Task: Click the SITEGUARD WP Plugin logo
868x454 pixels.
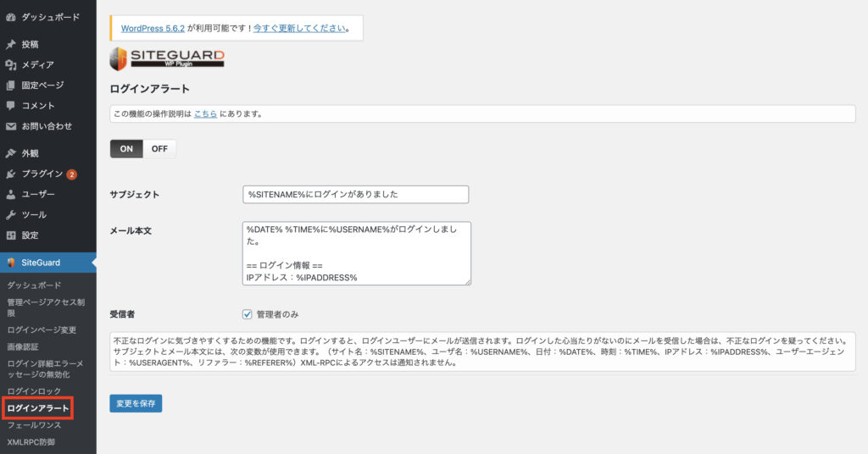Action: 167,58
